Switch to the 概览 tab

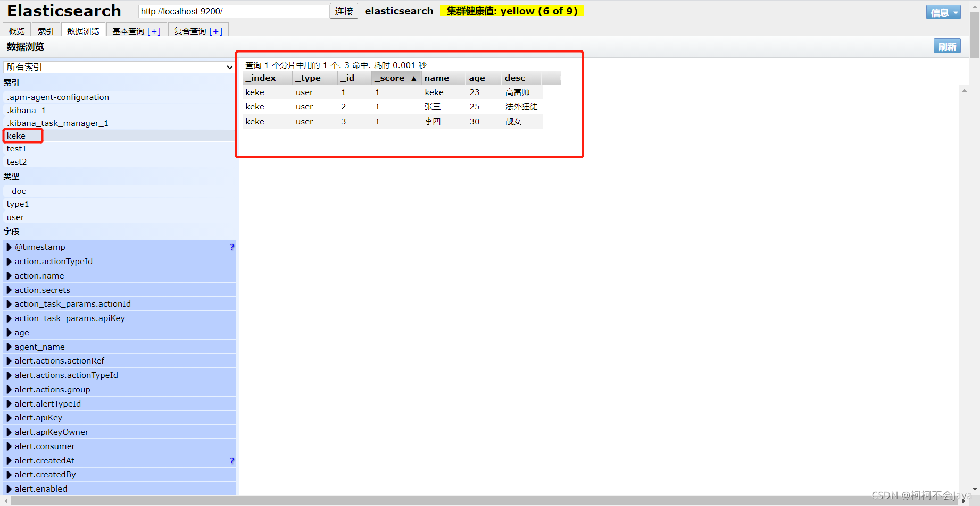pyautogui.click(x=16, y=31)
